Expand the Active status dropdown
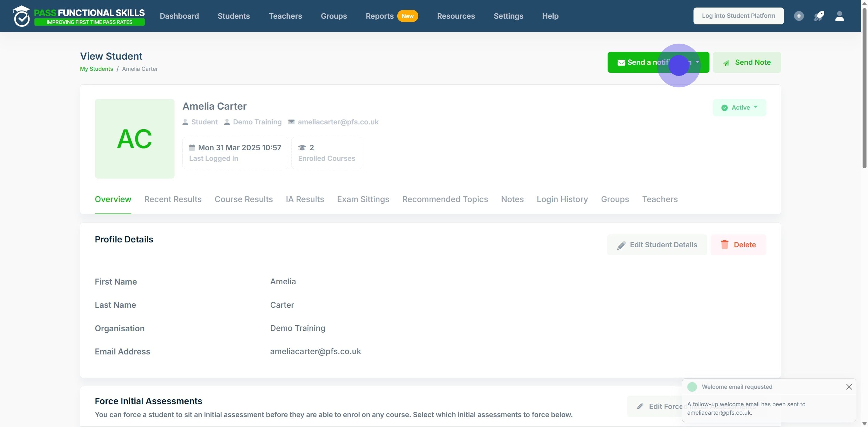The image size is (868, 427). point(739,108)
